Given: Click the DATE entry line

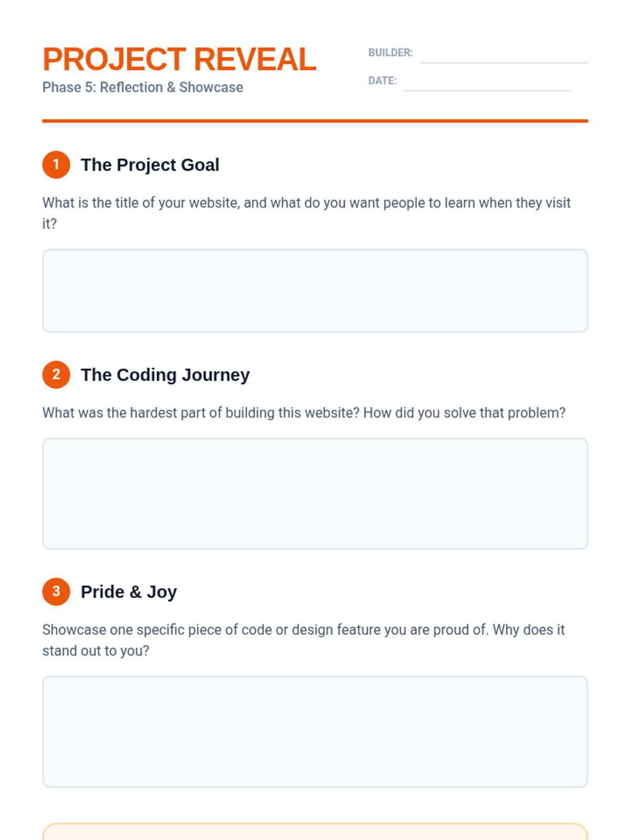Looking at the screenshot, I should [x=487, y=85].
